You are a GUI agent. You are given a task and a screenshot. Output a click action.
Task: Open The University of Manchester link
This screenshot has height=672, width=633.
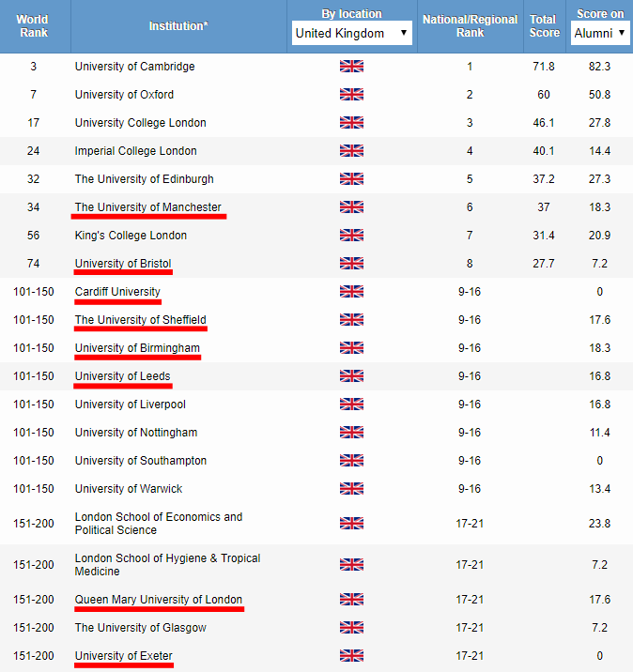[x=148, y=207]
